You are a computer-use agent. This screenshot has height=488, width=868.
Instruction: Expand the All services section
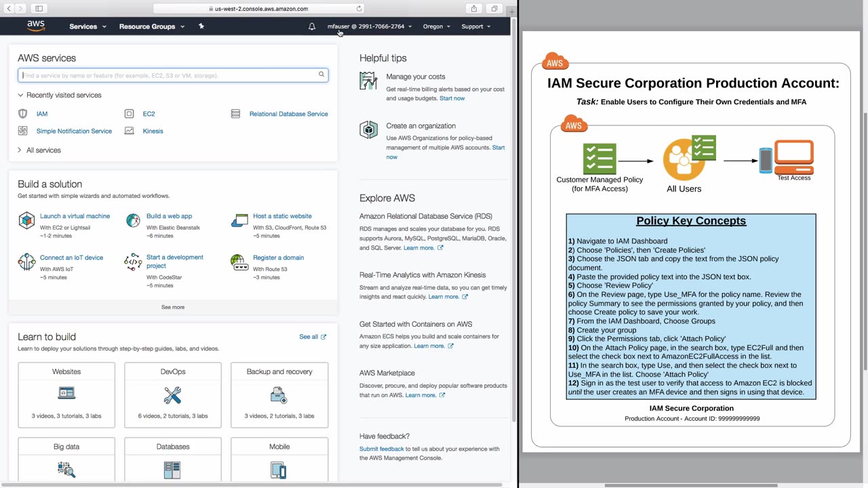[39, 150]
